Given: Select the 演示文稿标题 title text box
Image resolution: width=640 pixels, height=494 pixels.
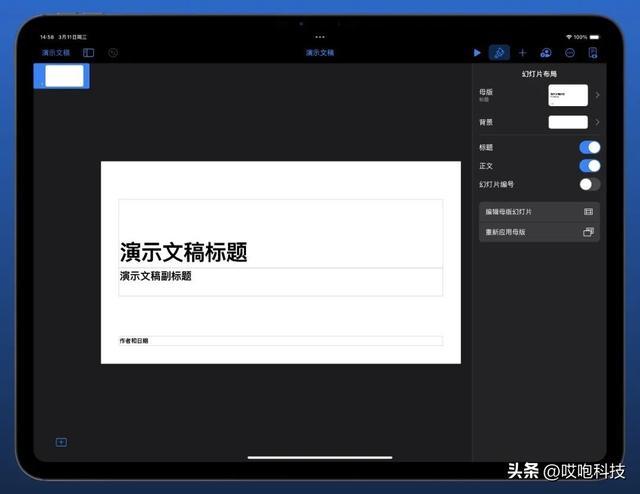Looking at the screenshot, I should (280, 234).
